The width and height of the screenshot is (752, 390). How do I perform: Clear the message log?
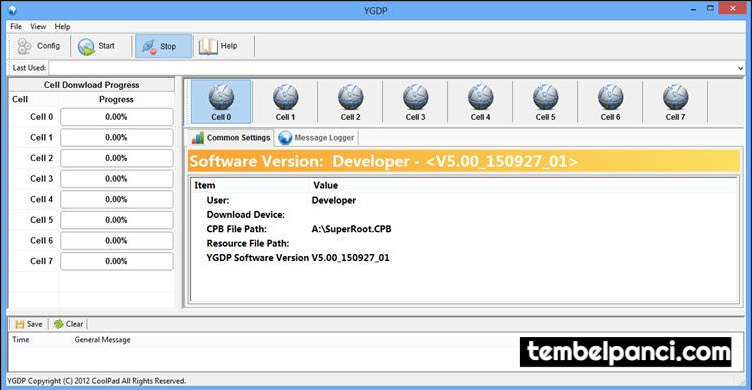click(x=68, y=324)
